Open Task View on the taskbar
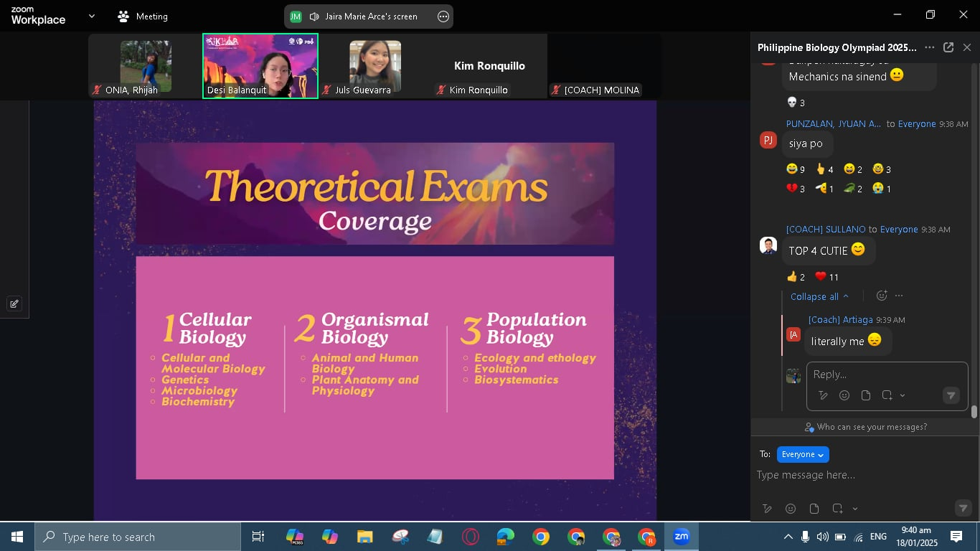Screen dimensions: 980x551 pyautogui.click(x=258, y=537)
